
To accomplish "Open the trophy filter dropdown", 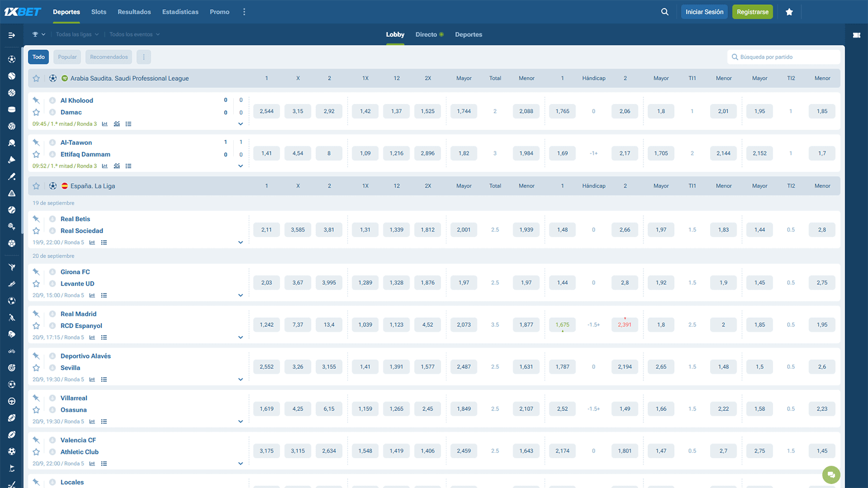I will coord(39,35).
